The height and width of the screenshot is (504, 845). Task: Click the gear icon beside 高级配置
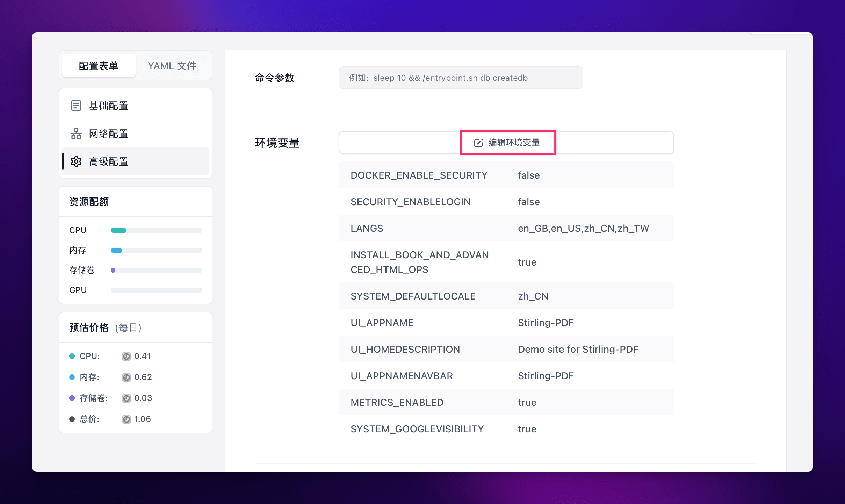click(76, 161)
